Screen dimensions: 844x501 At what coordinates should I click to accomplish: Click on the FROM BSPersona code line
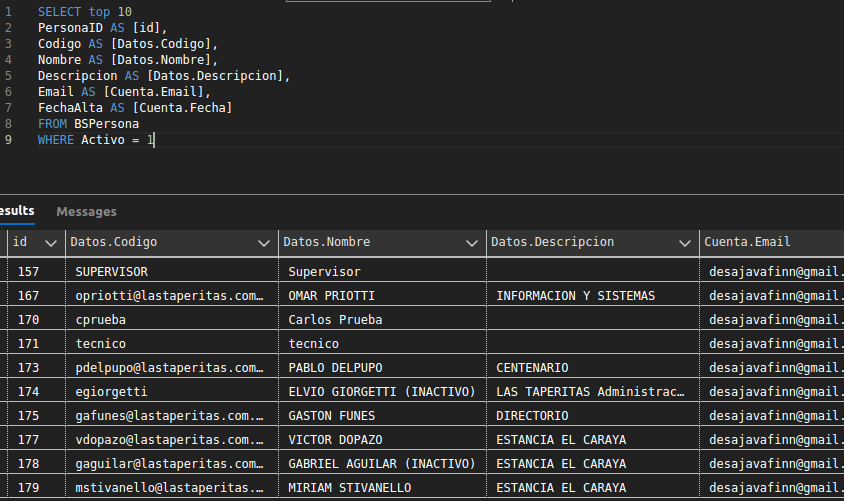tap(88, 124)
